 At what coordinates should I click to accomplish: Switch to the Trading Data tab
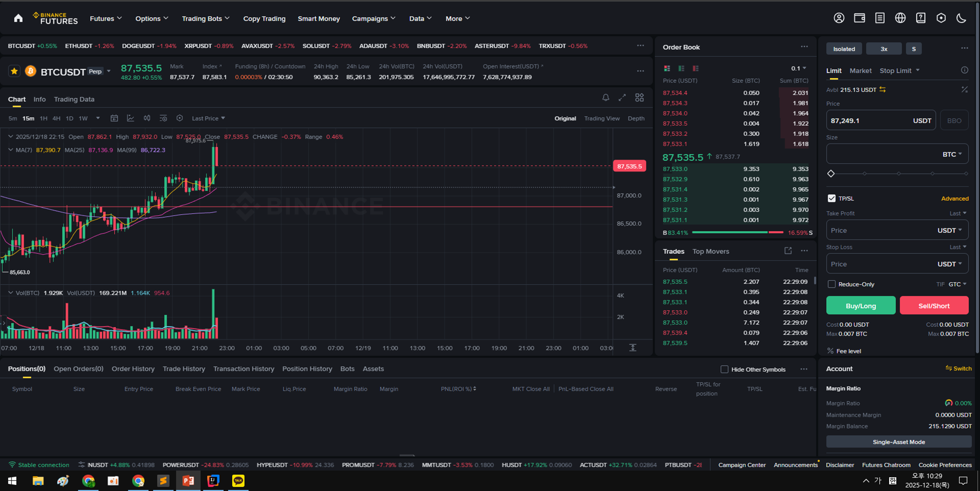pos(74,99)
